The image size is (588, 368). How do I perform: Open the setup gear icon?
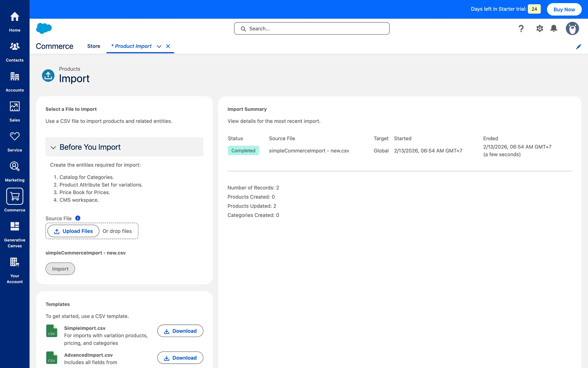pyautogui.click(x=539, y=29)
